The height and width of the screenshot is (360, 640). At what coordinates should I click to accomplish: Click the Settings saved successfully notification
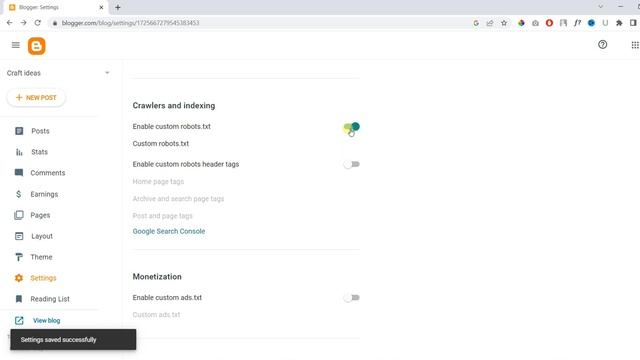73,340
